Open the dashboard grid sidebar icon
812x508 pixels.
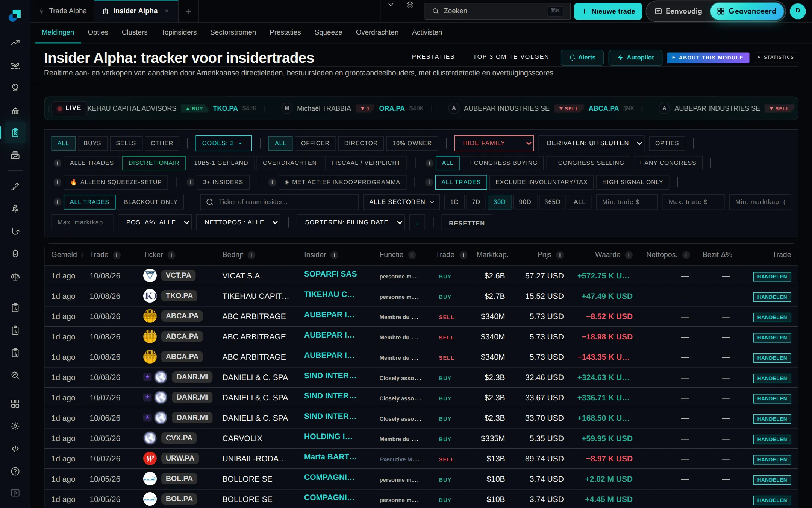coord(15,404)
